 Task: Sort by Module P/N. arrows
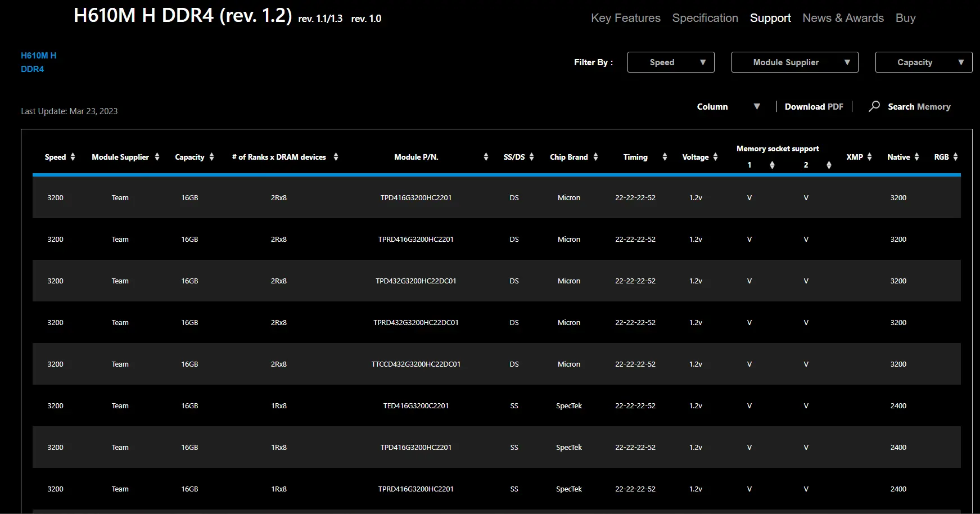coord(486,157)
